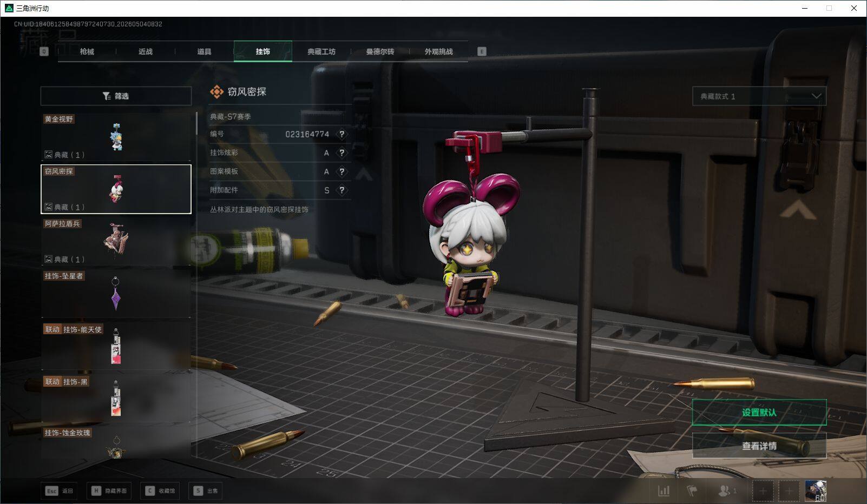Switch to the 外观挑战 tab

438,51
